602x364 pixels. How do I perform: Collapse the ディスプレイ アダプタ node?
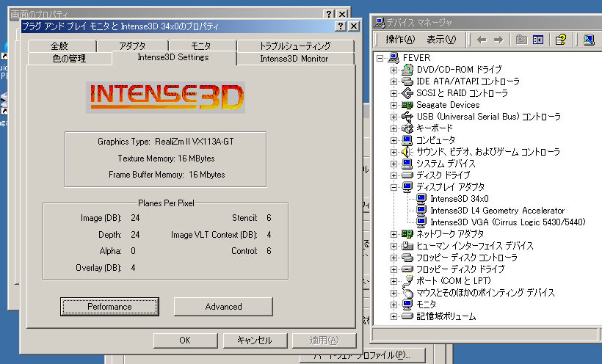click(x=394, y=187)
